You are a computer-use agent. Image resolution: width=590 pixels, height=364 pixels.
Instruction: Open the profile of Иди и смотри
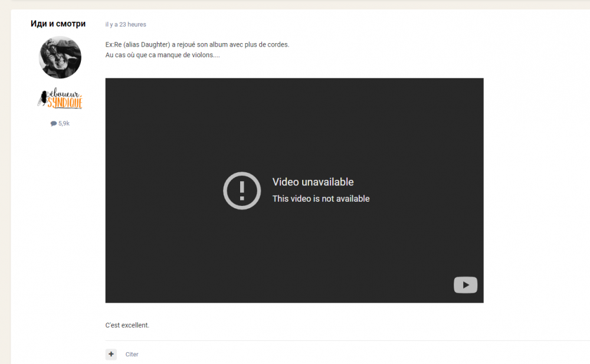[58, 24]
